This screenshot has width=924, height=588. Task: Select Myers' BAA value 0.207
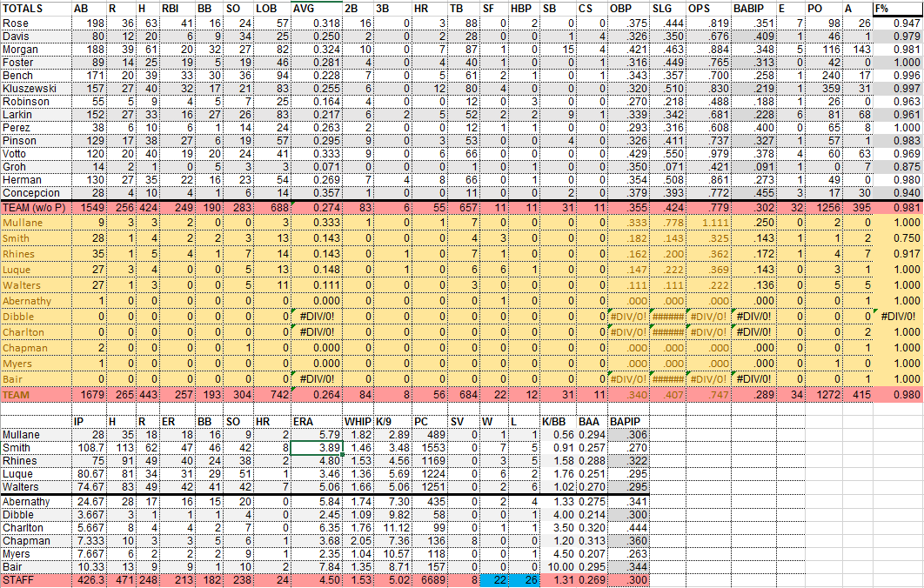click(x=592, y=554)
